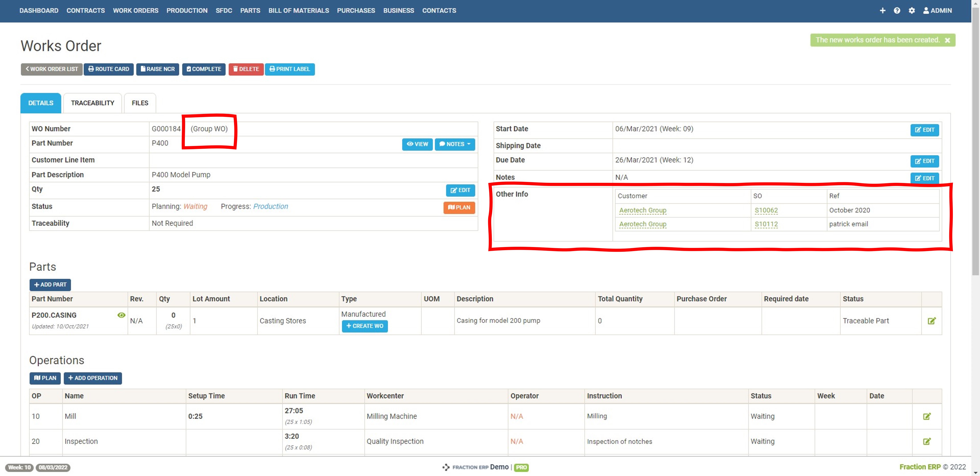Toggle eye icon next to P200.CASING
This screenshot has width=980, height=476.
121,315
